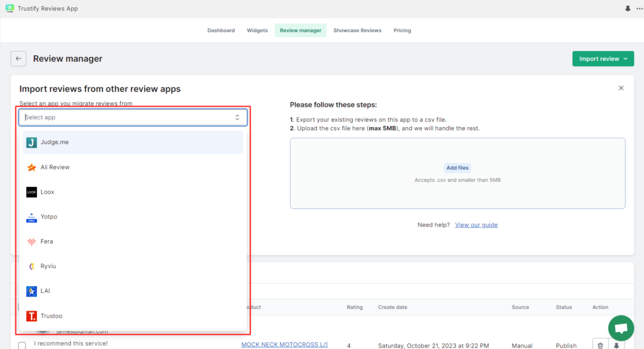Click the Publish status cell
The height and width of the screenshot is (349, 644).
566,346
